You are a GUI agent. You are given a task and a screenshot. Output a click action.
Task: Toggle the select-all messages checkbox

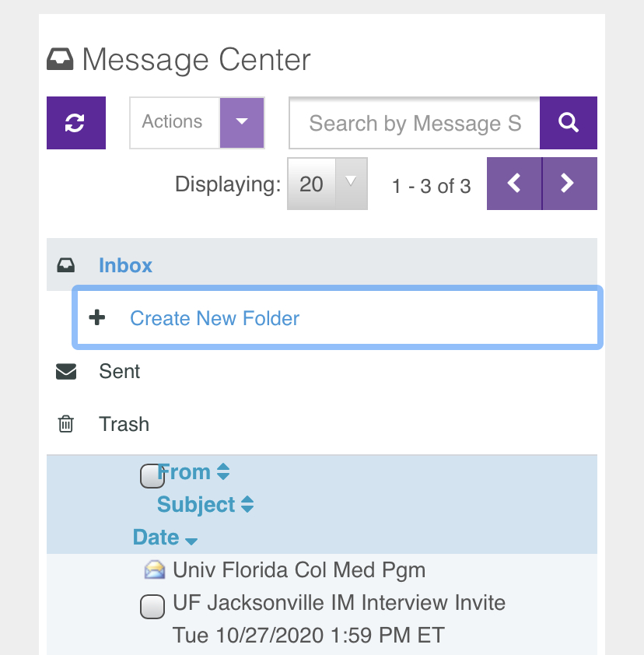[x=152, y=476]
